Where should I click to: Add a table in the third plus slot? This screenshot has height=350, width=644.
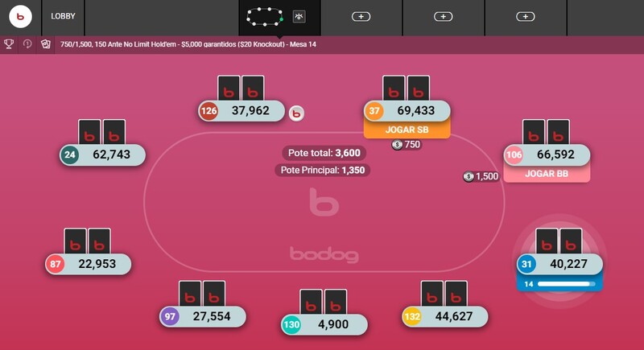point(526,16)
